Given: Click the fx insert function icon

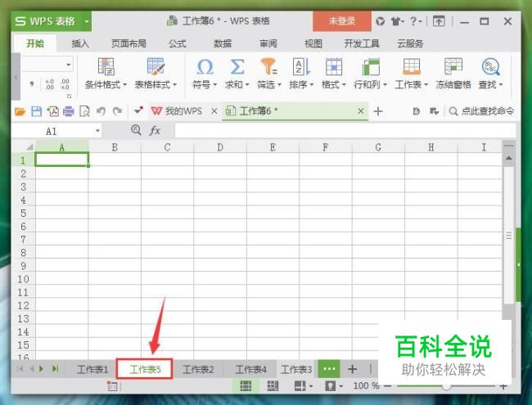Looking at the screenshot, I should coord(155,131).
